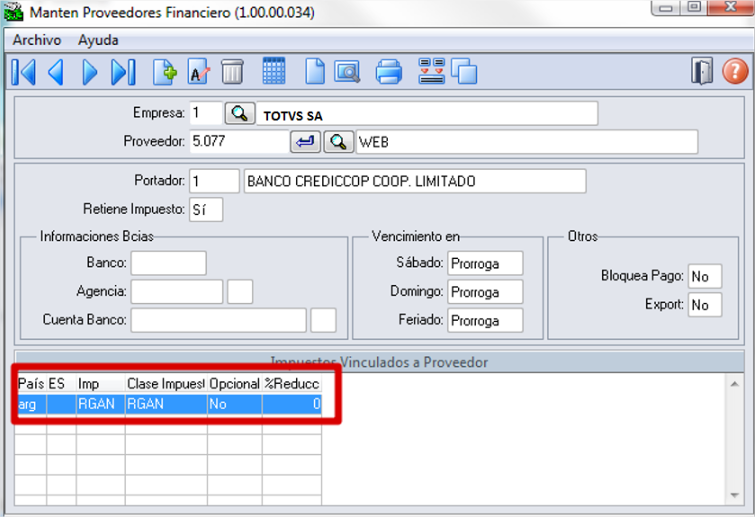The height and width of the screenshot is (517, 755).
Task: Open the search/preview toolbar icon
Action: [347, 72]
